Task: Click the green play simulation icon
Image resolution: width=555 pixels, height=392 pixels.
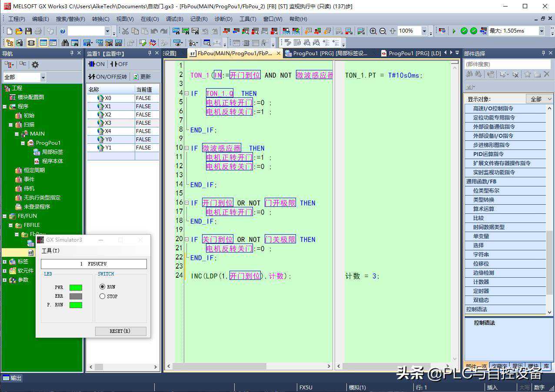Action: click(454, 31)
